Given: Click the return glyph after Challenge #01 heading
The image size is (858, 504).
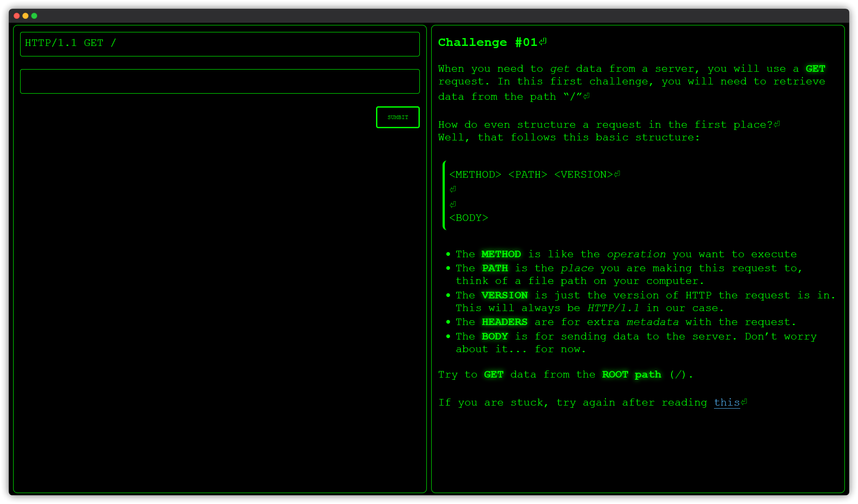Looking at the screenshot, I should pyautogui.click(x=543, y=42).
